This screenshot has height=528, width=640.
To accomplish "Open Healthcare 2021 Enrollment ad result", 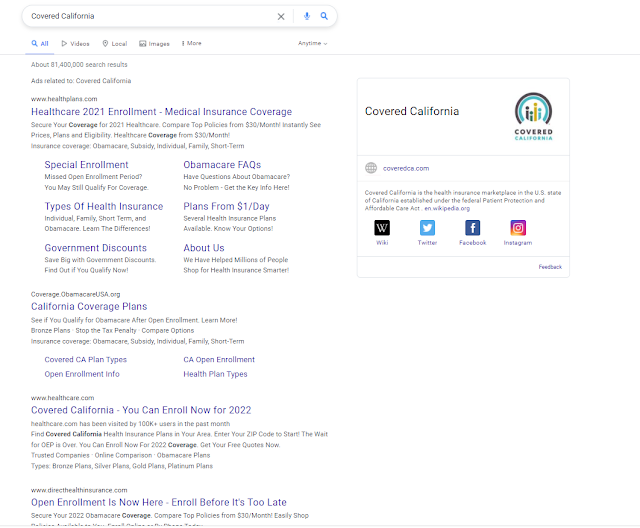I will (x=161, y=112).
